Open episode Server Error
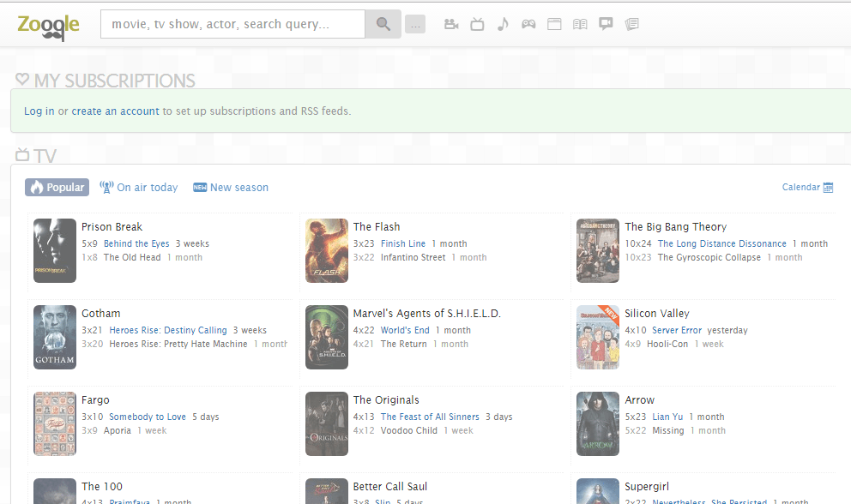 pyautogui.click(x=677, y=330)
